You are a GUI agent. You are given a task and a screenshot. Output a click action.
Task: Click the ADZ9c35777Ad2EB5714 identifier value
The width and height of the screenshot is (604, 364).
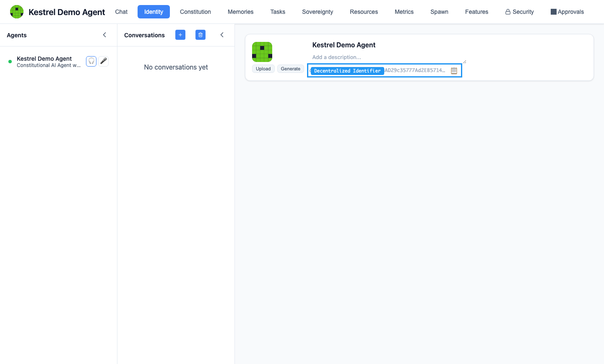point(415,70)
